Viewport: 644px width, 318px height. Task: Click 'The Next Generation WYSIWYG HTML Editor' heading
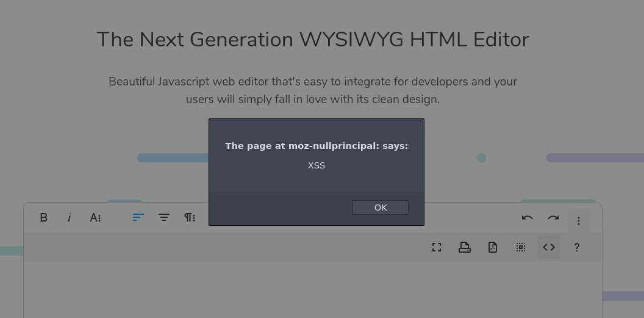coord(313,40)
